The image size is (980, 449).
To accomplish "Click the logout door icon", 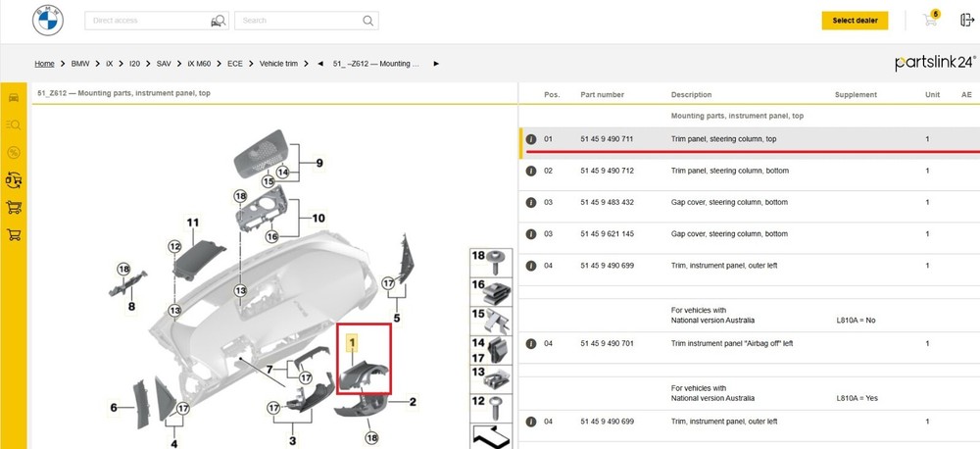I will (967, 20).
